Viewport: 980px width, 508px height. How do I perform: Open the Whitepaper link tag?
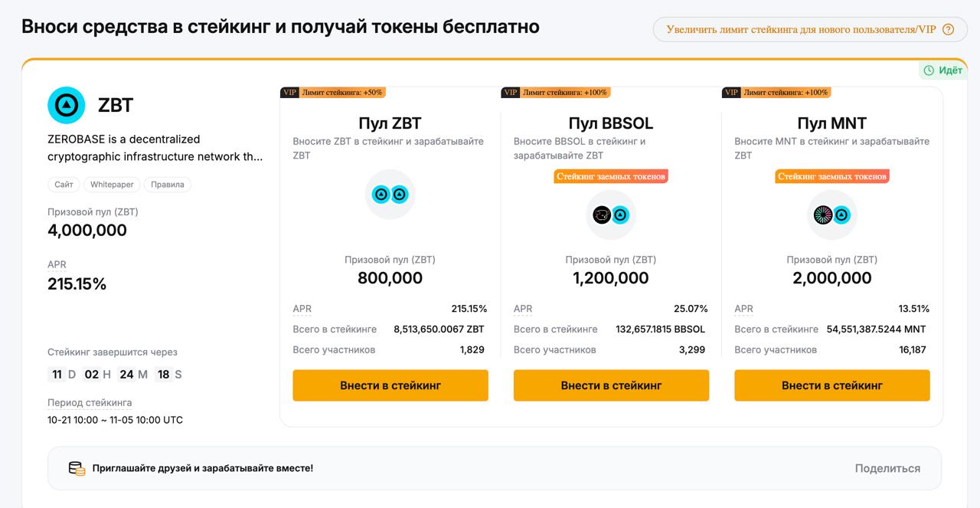point(112,185)
